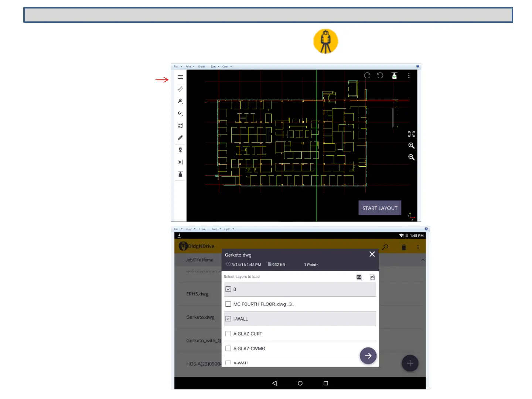Zoom out of the floor plan
The width and height of the screenshot is (532, 399).
(x=412, y=157)
